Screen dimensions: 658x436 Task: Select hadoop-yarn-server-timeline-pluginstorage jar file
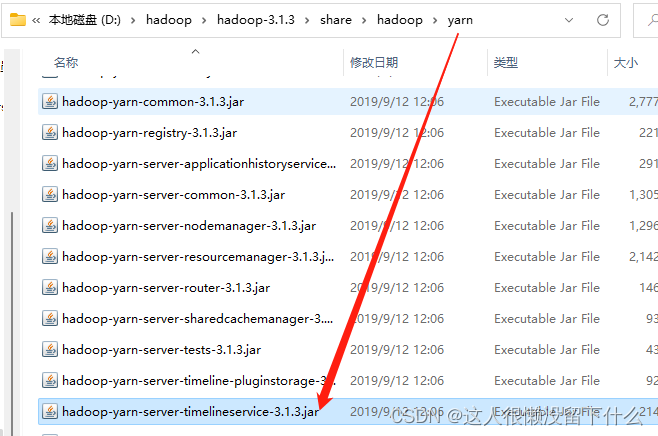tap(199, 381)
